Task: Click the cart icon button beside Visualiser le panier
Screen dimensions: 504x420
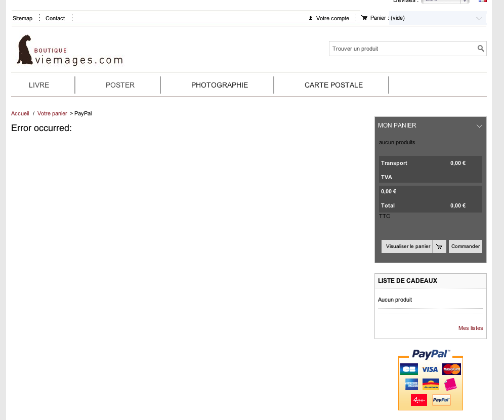Action: (x=439, y=246)
